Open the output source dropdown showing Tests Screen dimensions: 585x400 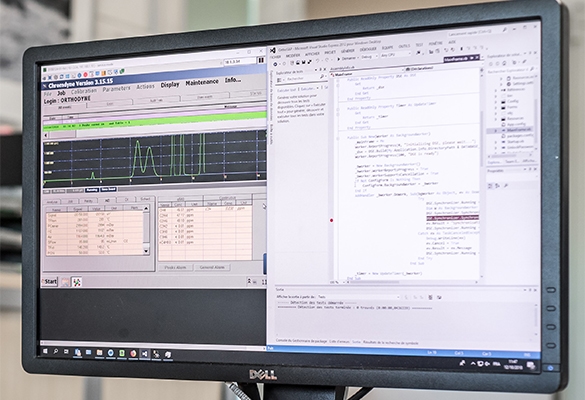[x=359, y=297]
